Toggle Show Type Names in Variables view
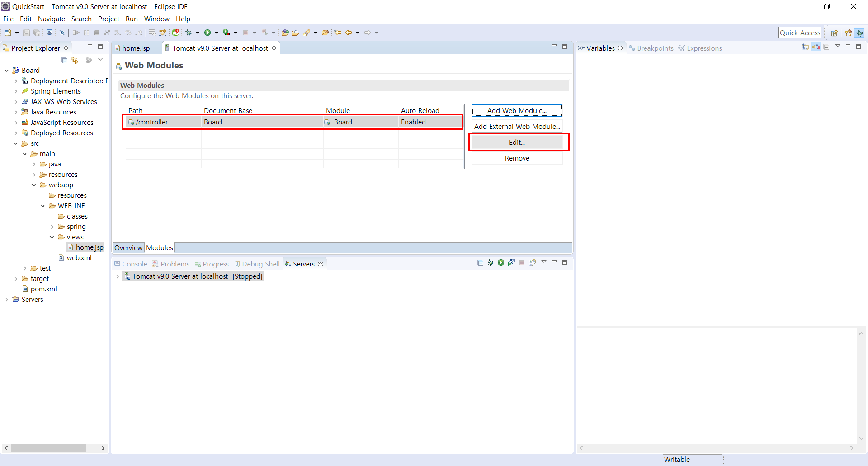The width and height of the screenshot is (868, 466). point(805,47)
